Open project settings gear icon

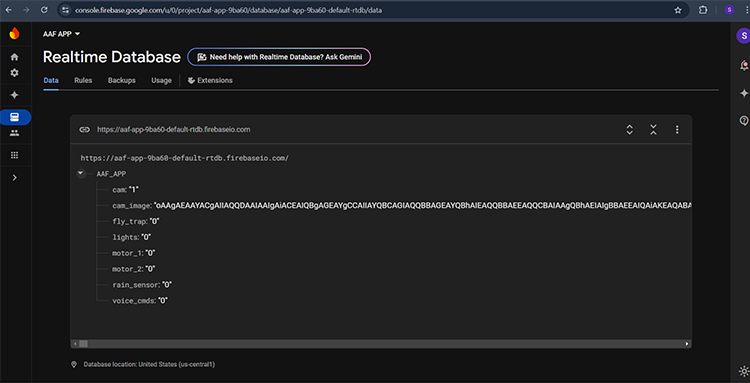(14, 73)
